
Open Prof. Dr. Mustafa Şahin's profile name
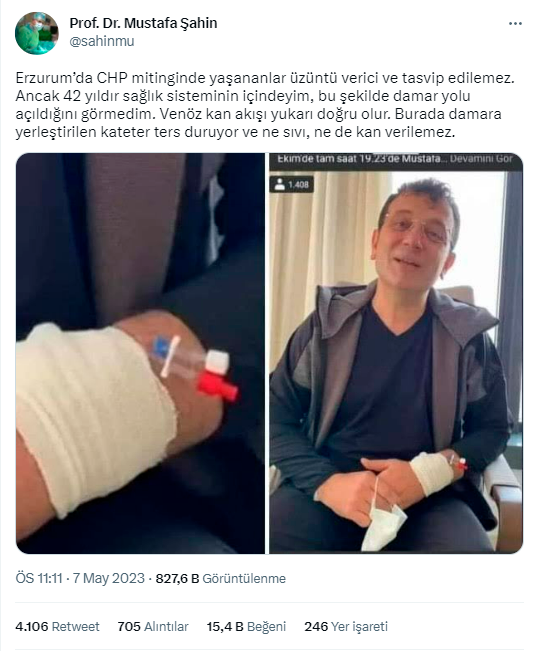pyautogui.click(x=143, y=23)
